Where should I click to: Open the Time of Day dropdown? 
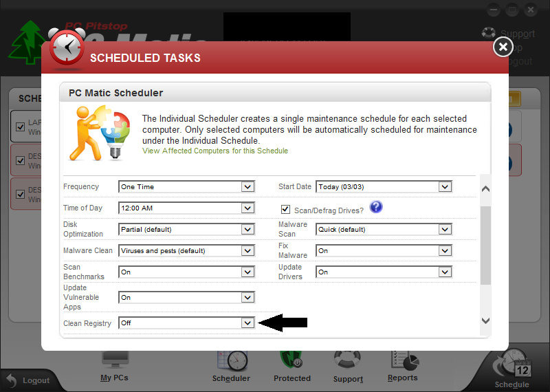click(x=247, y=208)
